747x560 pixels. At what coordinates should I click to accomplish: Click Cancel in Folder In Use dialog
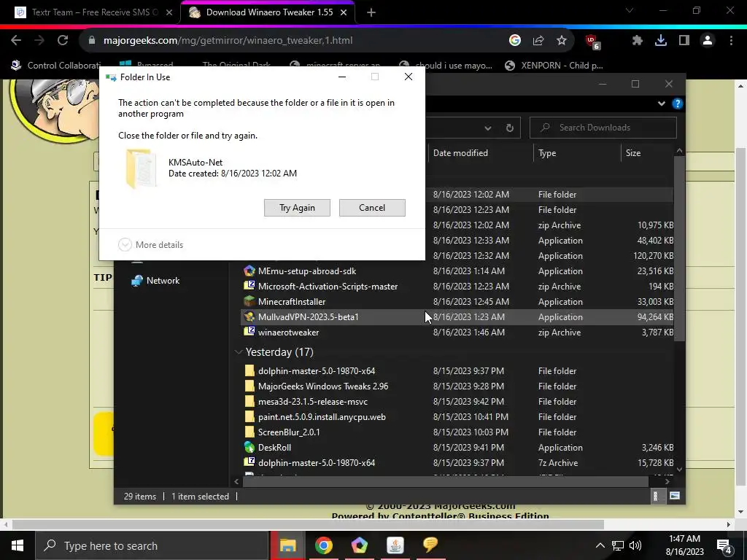point(372,208)
